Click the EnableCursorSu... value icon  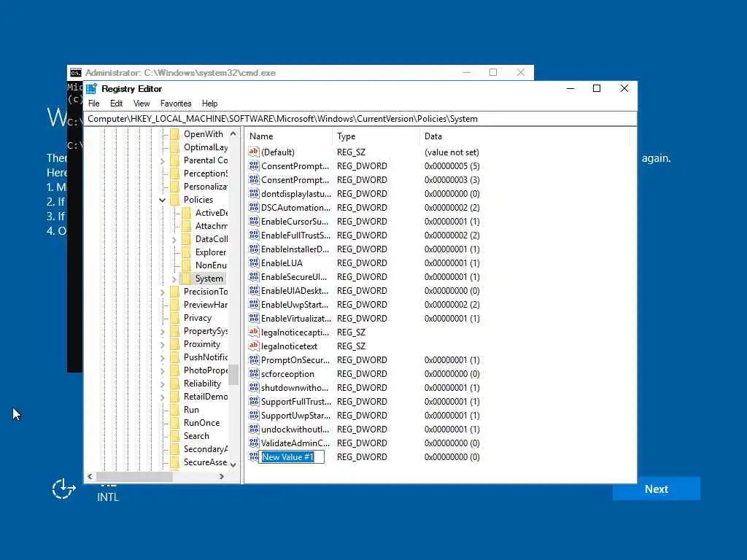(253, 221)
